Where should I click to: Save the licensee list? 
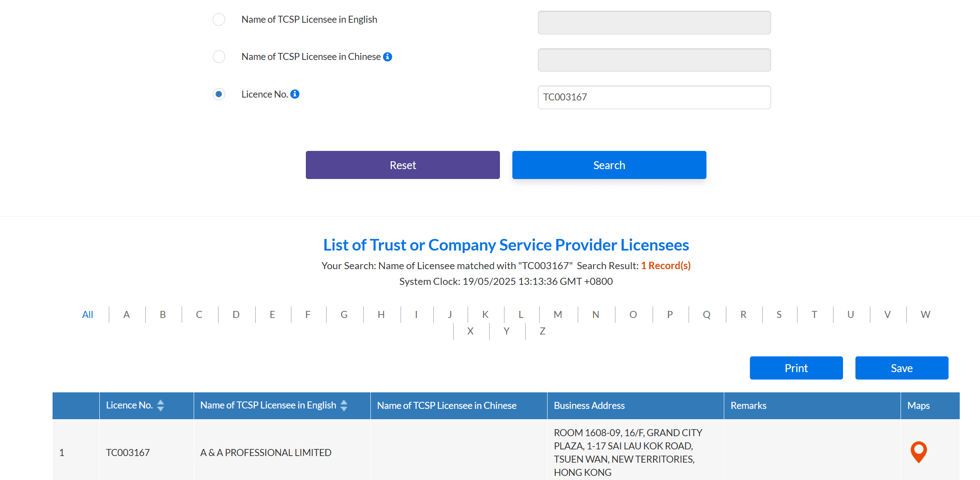tap(902, 368)
